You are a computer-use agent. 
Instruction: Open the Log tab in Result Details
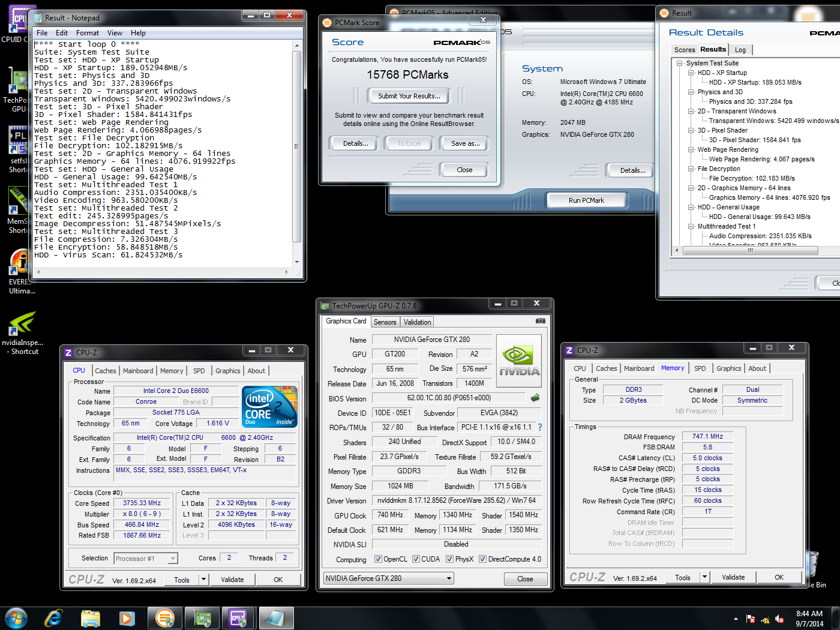(x=740, y=50)
